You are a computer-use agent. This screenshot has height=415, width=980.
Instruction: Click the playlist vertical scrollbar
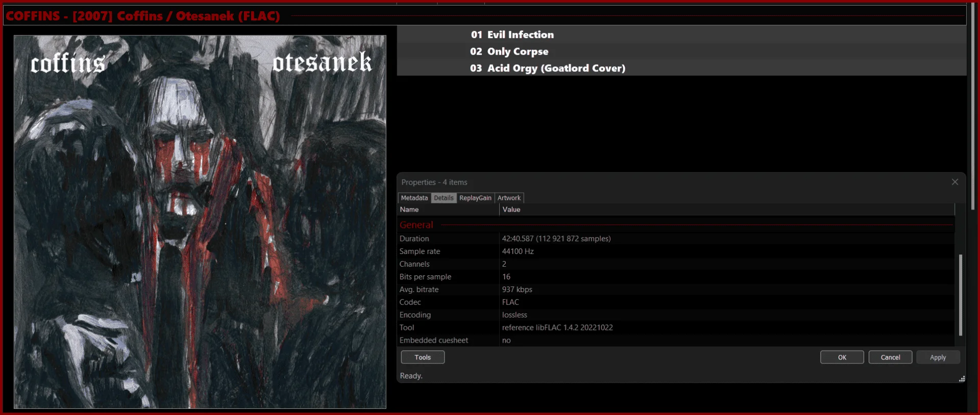point(973,107)
